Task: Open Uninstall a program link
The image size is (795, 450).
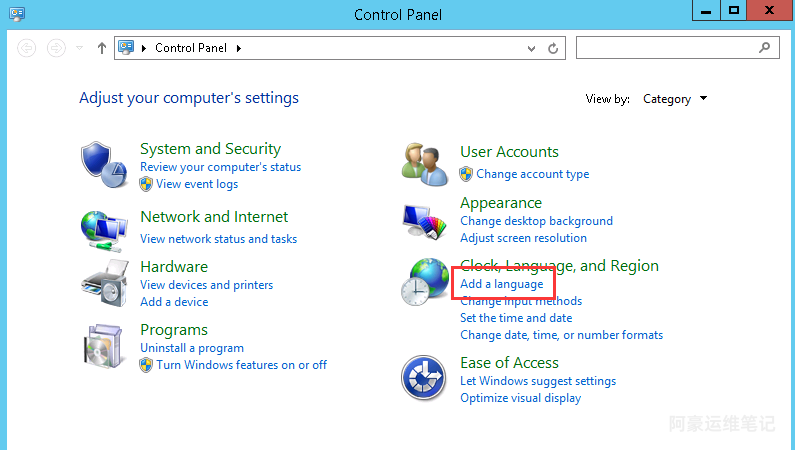Action: point(192,348)
